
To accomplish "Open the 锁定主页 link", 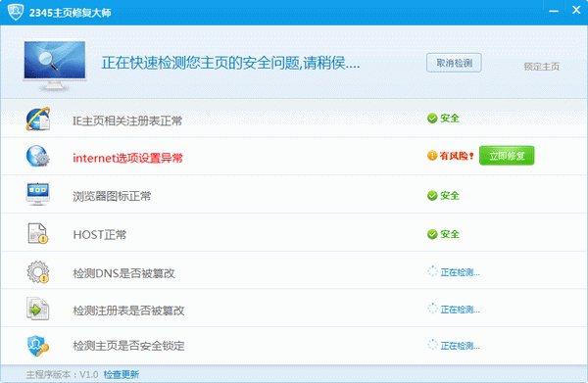I will (542, 67).
